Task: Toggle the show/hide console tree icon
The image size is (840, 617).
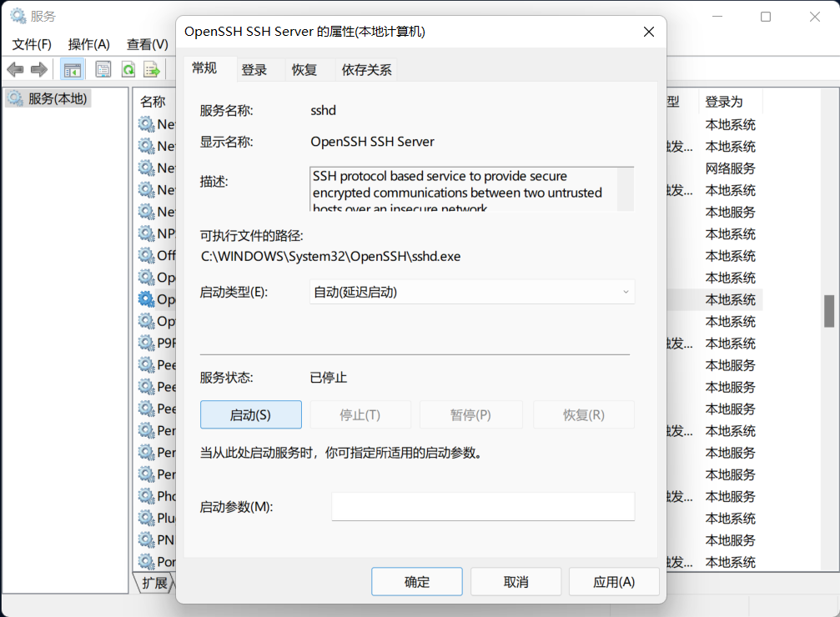Action: (73, 69)
